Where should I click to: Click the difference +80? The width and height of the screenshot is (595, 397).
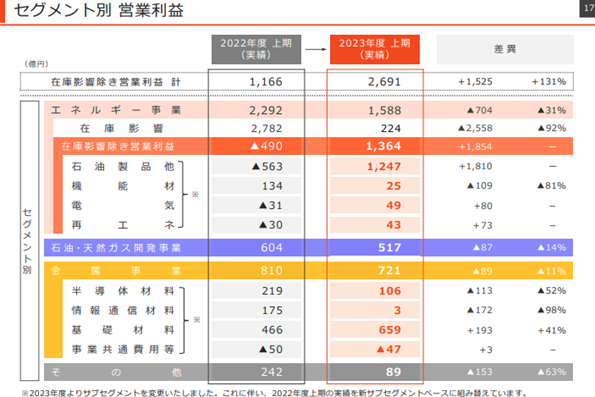point(483,206)
